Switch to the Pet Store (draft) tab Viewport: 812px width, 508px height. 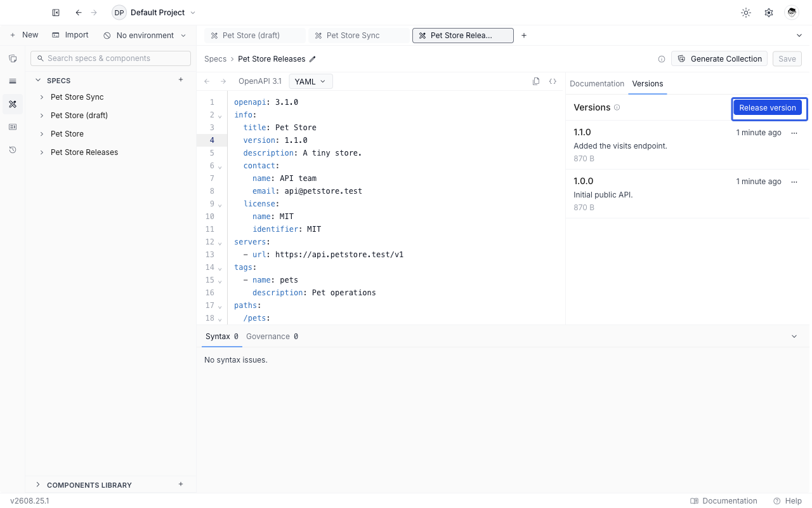[255, 36]
